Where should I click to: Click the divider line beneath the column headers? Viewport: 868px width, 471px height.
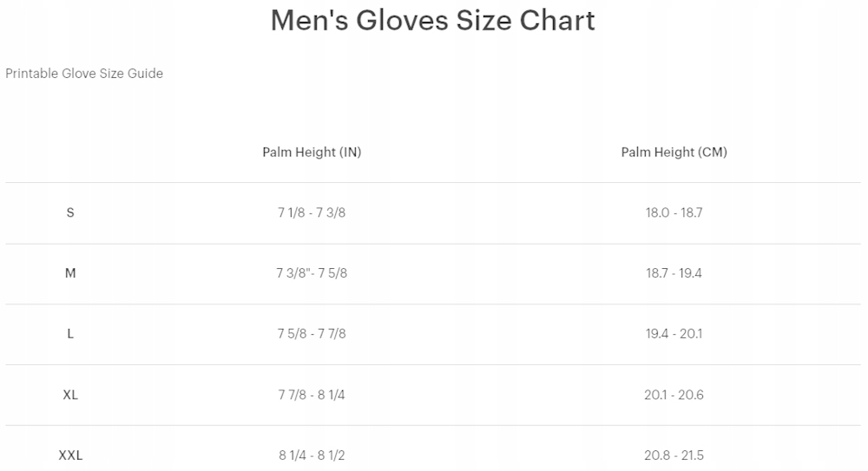pyautogui.click(x=434, y=182)
